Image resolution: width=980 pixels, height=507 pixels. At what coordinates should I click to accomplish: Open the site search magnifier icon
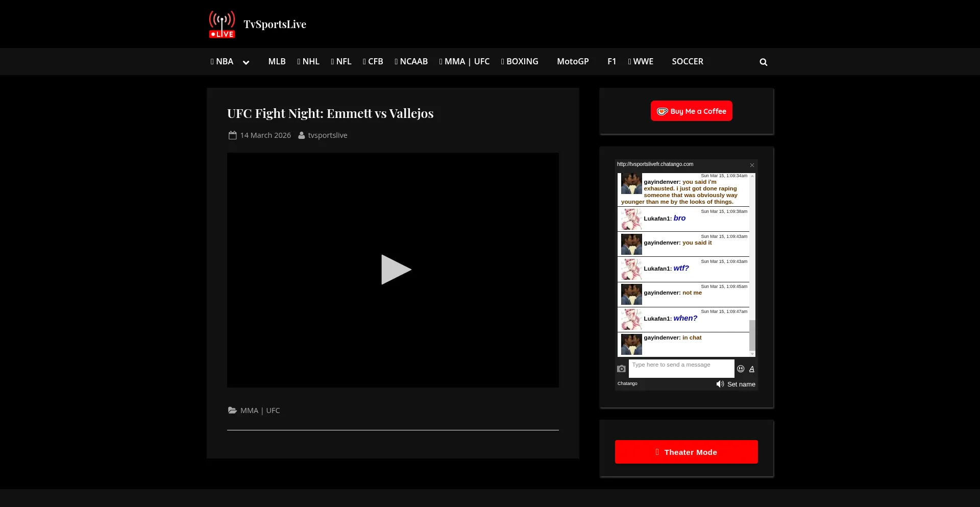[x=764, y=62]
